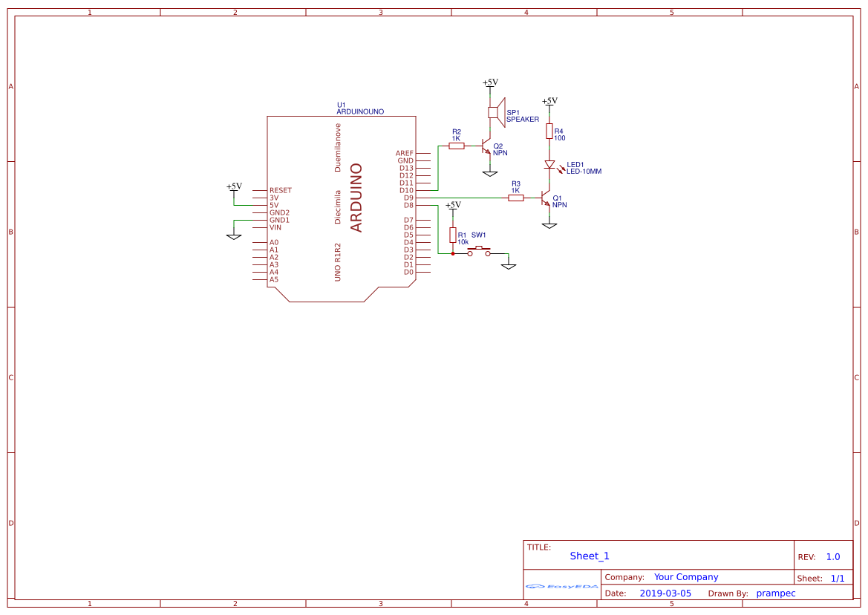Viewport: 868px width, 615px height.
Task: Select the +5V power flag above R4
Action: [x=549, y=100]
